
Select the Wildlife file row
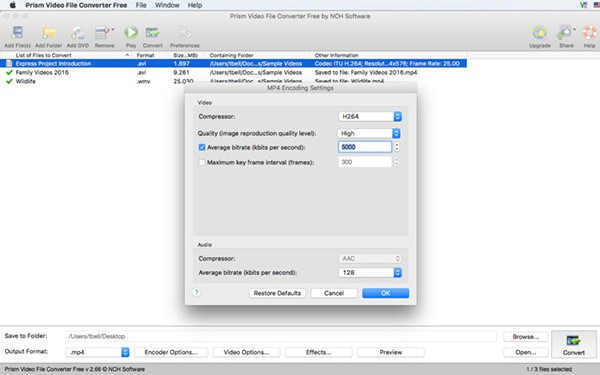pyautogui.click(x=233, y=81)
